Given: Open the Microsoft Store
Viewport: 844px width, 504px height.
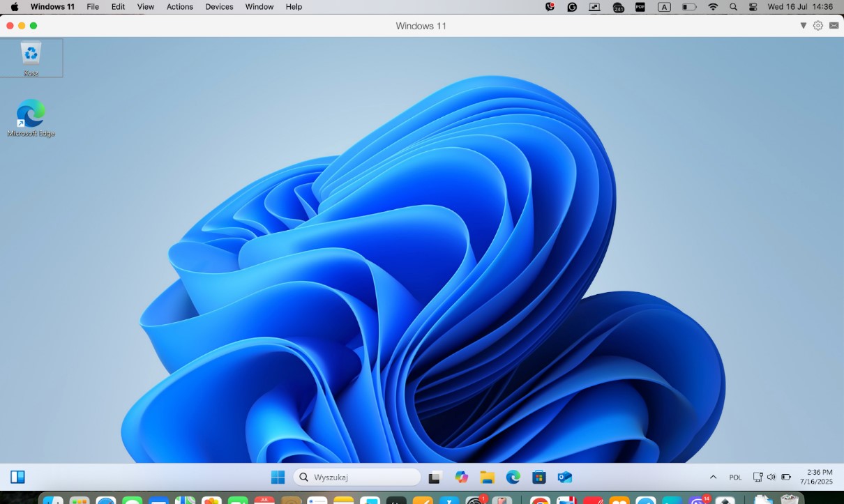Looking at the screenshot, I should (x=538, y=477).
